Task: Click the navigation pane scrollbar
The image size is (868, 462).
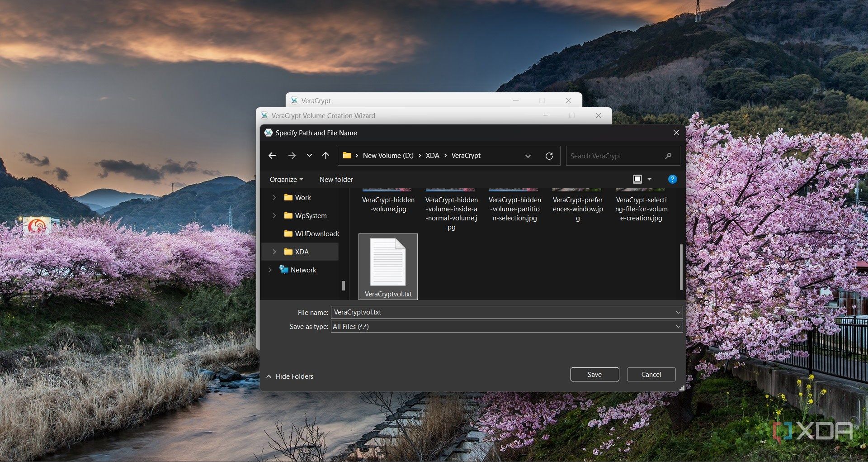Action: [344, 286]
